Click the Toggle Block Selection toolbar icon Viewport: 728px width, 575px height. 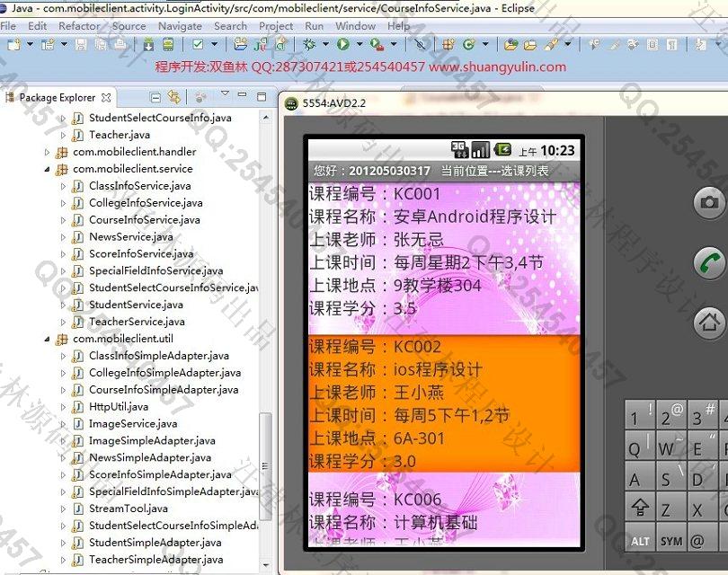pos(653,45)
